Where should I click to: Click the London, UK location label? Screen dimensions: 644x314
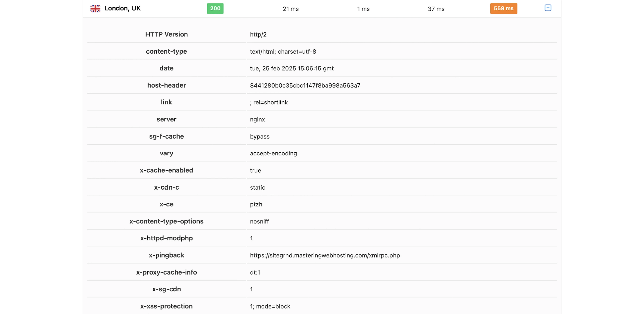(x=123, y=9)
